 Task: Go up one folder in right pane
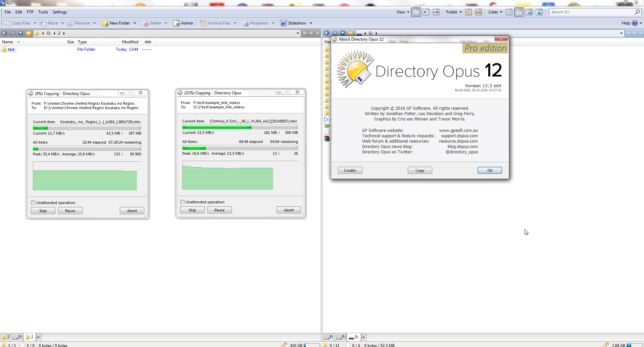point(343,33)
